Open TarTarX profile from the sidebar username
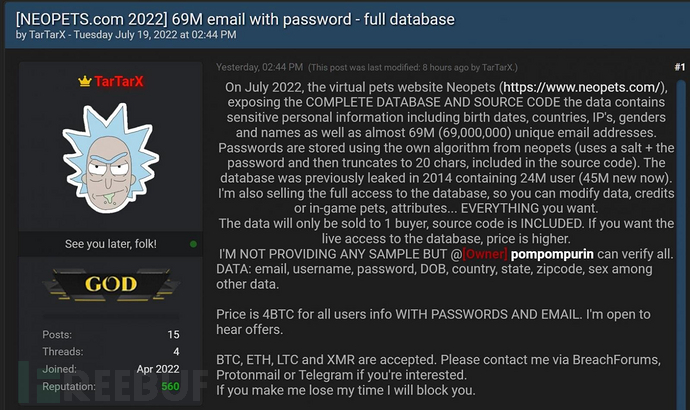The image size is (690, 410). pyautogui.click(x=125, y=81)
